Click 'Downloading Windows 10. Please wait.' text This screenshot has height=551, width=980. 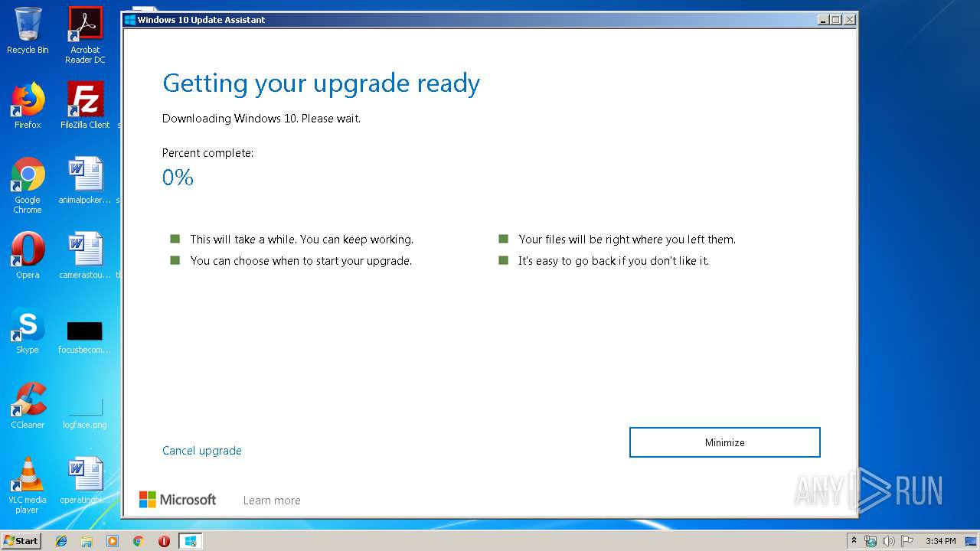point(261,119)
